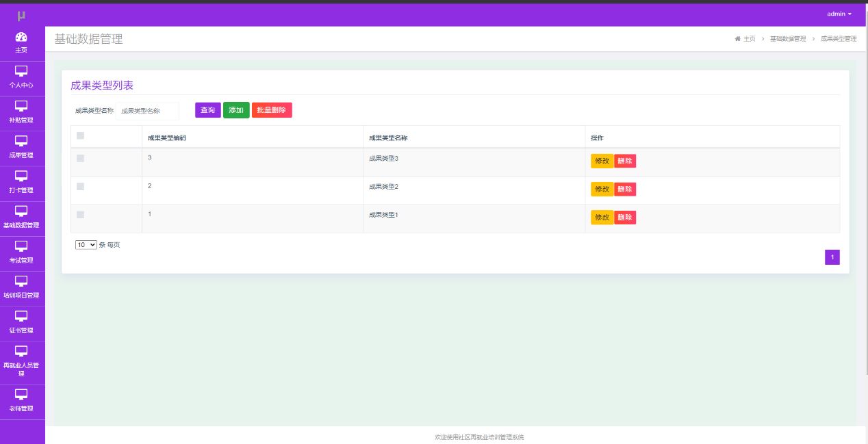Click 主页 link in breadcrumb
Screen dimensions: 868x444
(750, 39)
